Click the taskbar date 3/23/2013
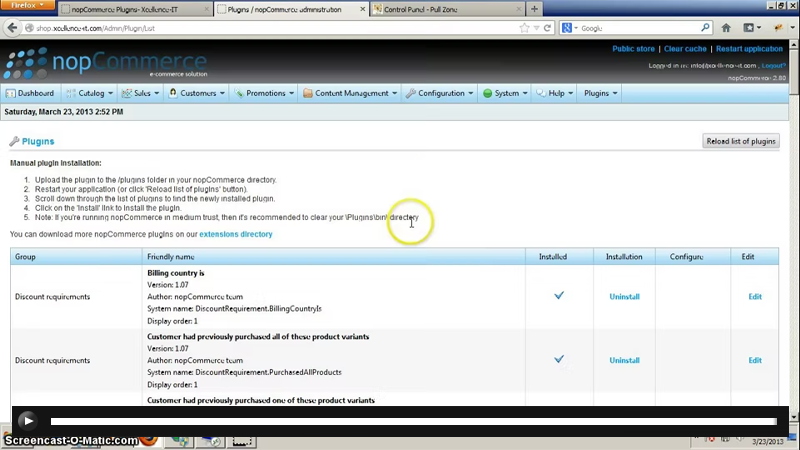 767,442
